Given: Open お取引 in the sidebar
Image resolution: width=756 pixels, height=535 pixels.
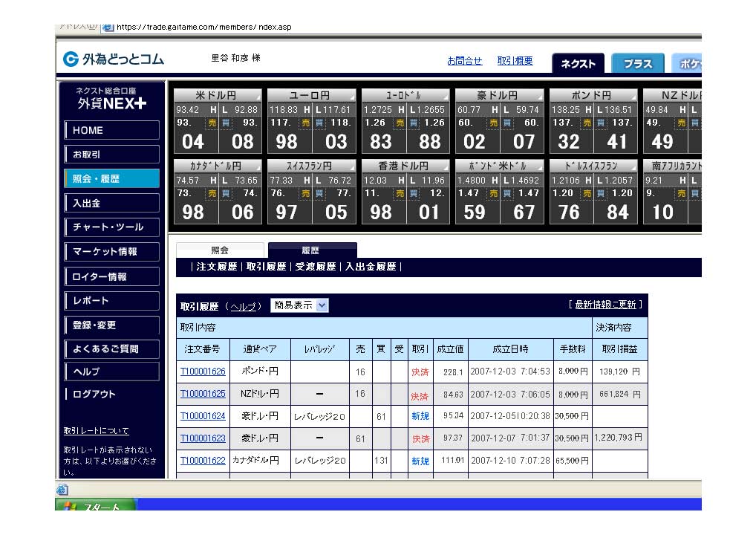Looking at the screenshot, I should [112, 155].
